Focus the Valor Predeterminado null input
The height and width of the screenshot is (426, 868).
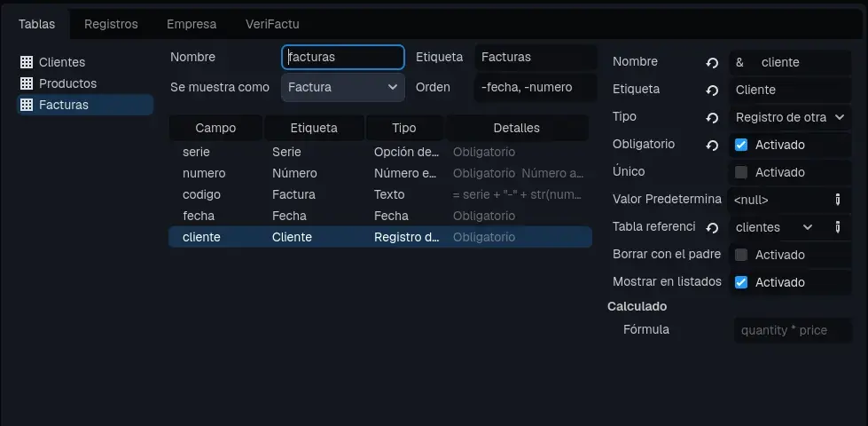(x=780, y=200)
